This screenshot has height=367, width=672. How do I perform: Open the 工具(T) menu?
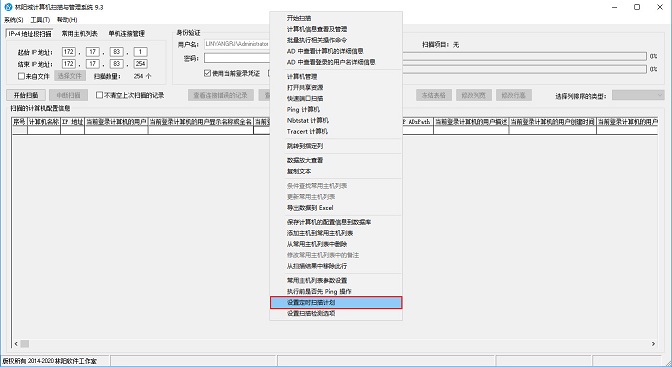coord(40,20)
